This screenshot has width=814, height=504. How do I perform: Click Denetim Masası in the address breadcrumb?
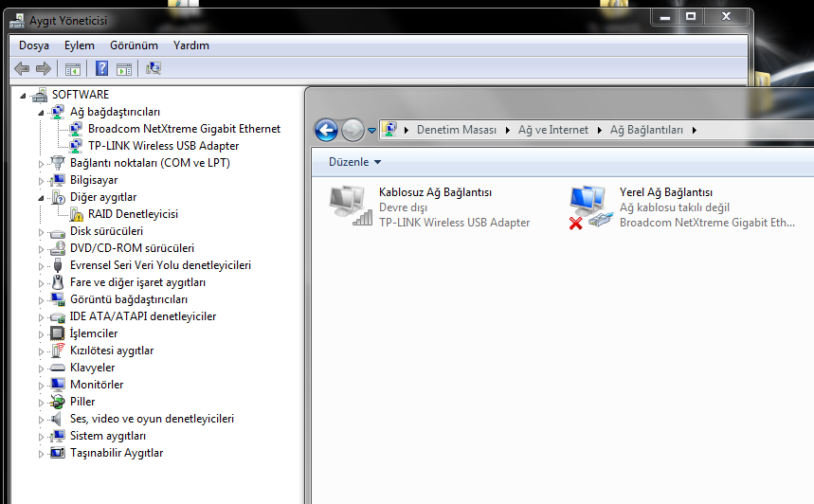pos(457,130)
